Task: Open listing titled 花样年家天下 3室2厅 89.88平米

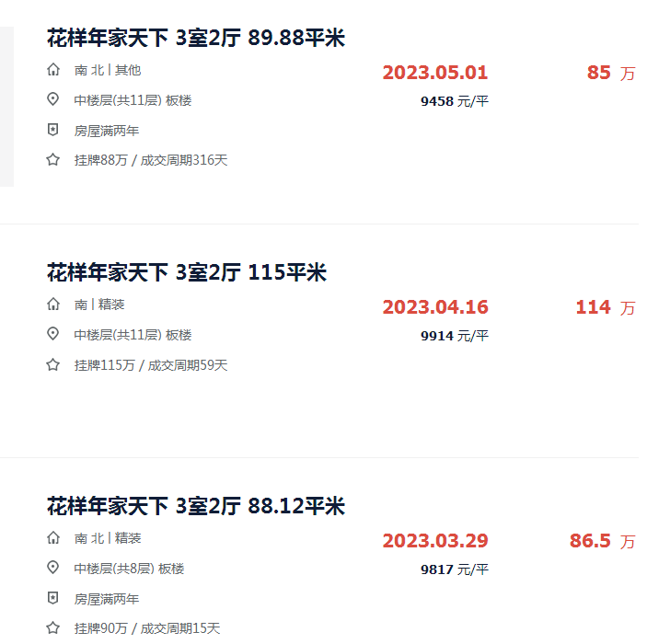Action: (196, 39)
